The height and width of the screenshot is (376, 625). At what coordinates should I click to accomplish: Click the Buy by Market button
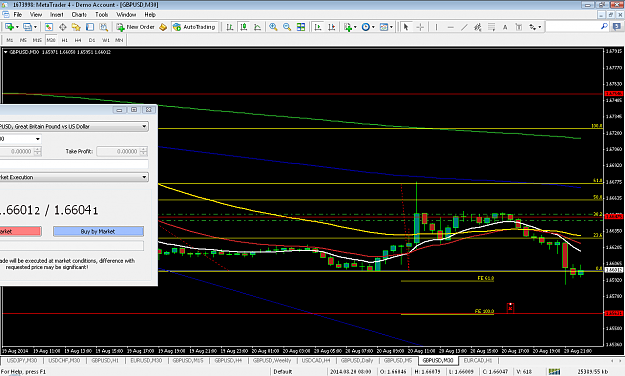(x=98, y=231)
